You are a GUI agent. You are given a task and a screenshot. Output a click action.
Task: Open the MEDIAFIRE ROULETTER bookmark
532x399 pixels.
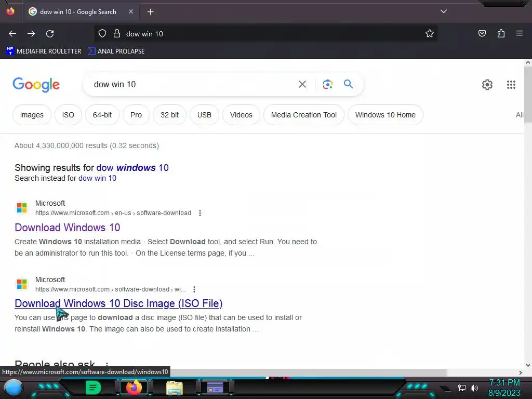tap(44, 51)
